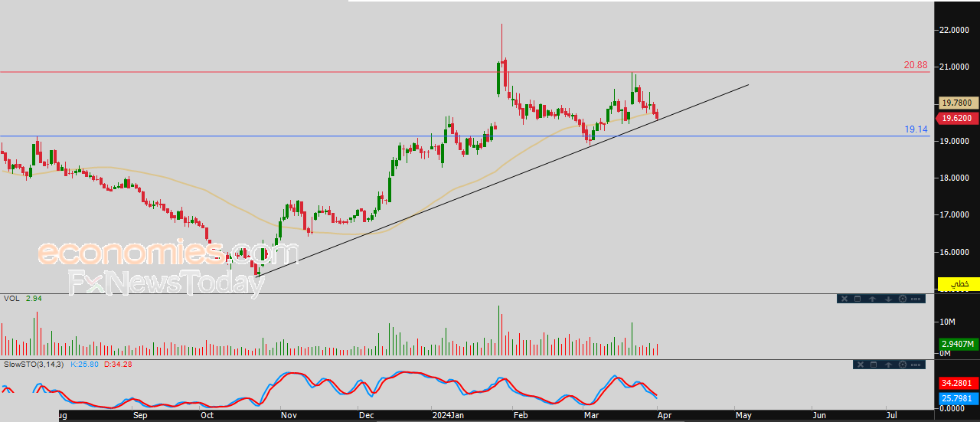Maximize the SlowSTO indicator panel
This screenshot has width=980, height=422.
(874, 365)
